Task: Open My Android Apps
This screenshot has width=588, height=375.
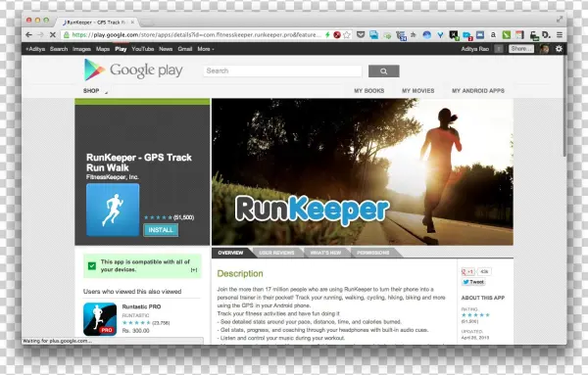Action: point(478,91)
